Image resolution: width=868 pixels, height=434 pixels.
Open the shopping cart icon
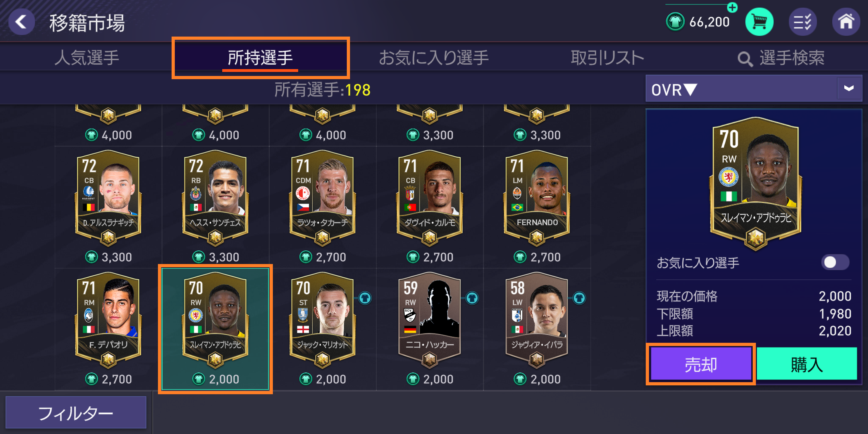[759, 22]
